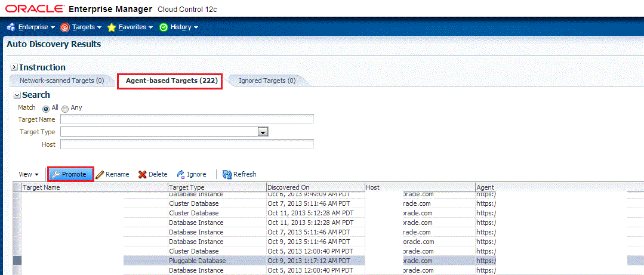Click Oct 6, 2013 9:49:09 AM PDT cell
The height and width of the screenshot is (275, 644).
(x=315, y=194)
